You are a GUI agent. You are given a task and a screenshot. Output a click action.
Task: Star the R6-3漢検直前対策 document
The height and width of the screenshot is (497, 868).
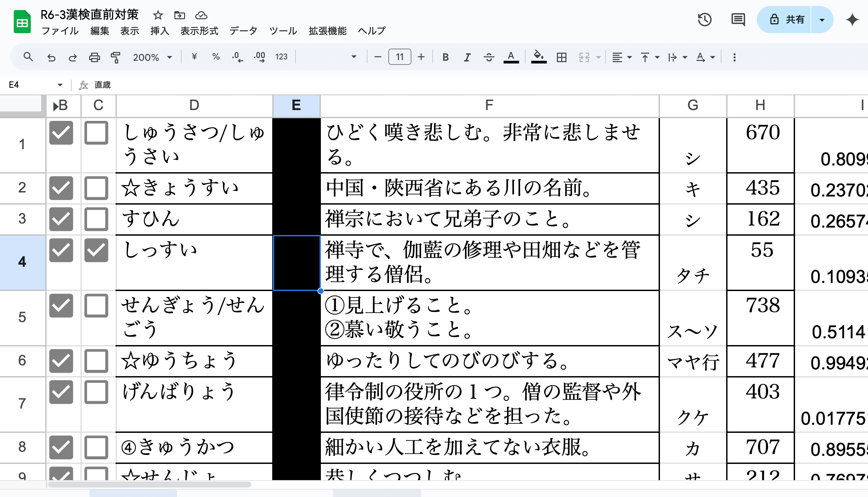(158, 15)
